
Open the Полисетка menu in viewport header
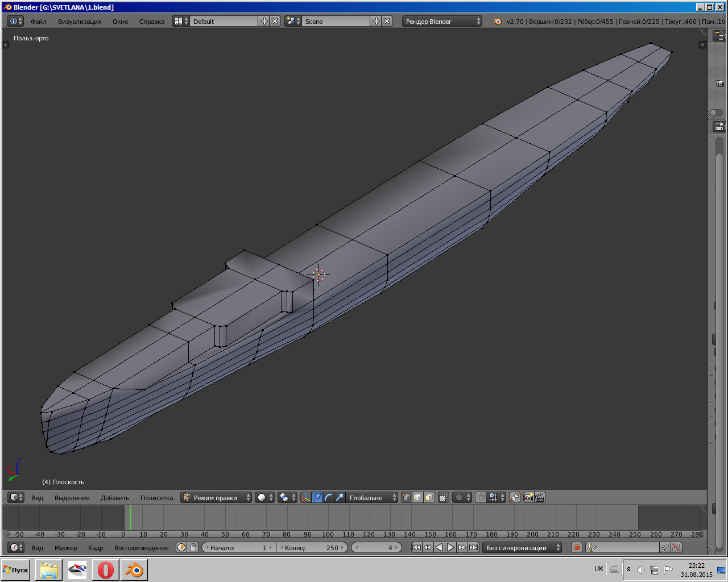pyautogui.click(x=156, y=498)
